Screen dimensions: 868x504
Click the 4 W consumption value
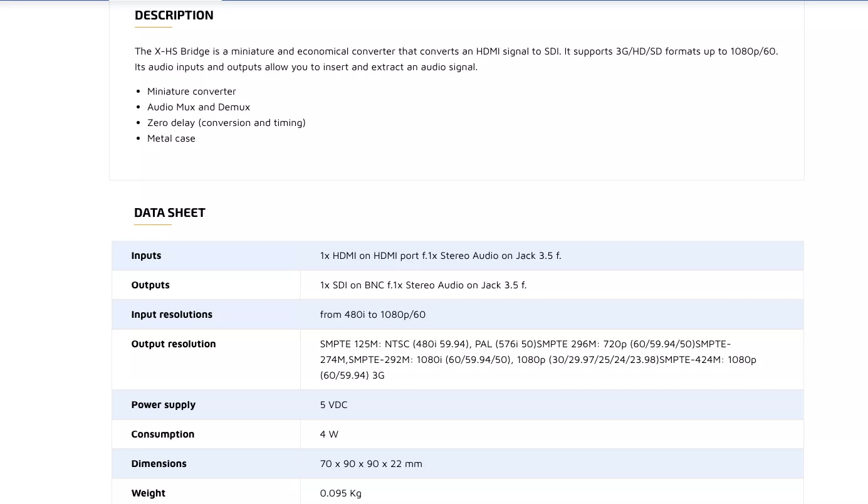329,434
